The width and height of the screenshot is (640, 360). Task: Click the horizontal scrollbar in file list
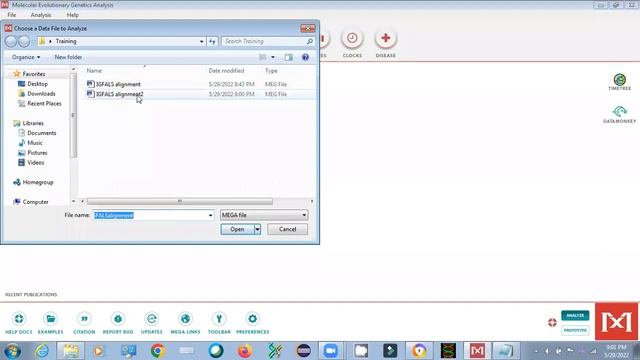(x=180, y=201)
